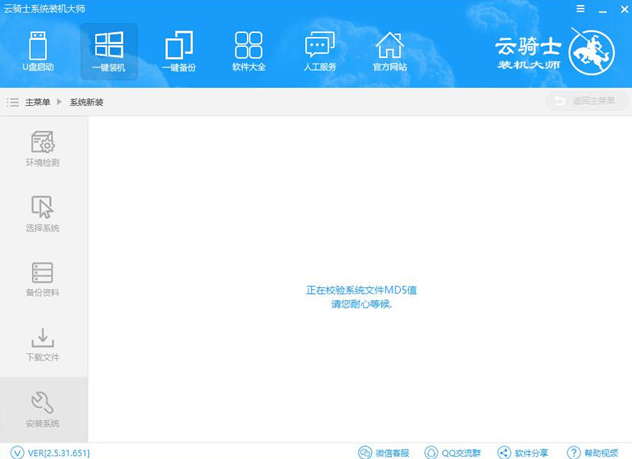Select the 环境检测 step

pos(43,149)
